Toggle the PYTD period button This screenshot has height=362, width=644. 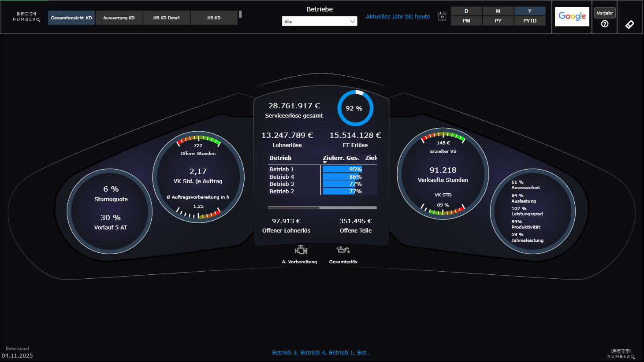529,21
